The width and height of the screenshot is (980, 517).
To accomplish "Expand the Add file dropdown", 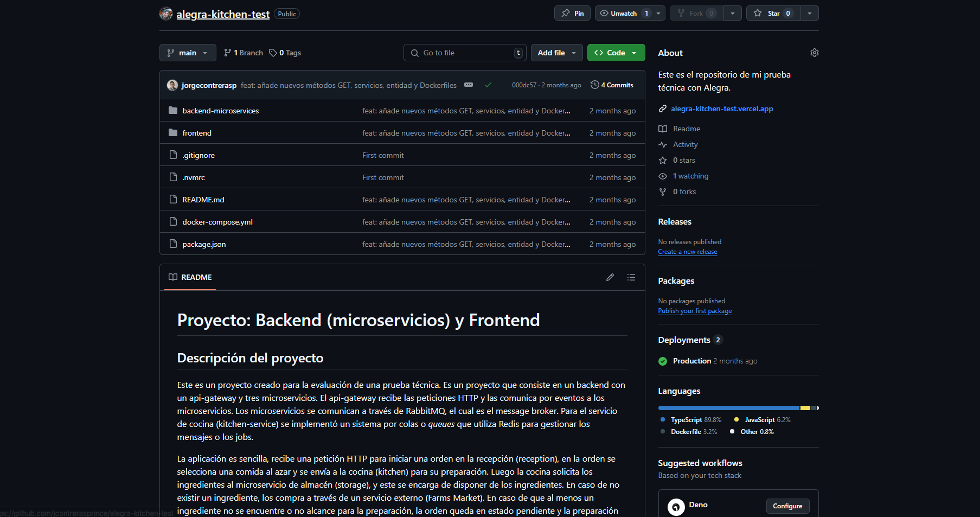I will pyautogui.click(x=556, y=53).
